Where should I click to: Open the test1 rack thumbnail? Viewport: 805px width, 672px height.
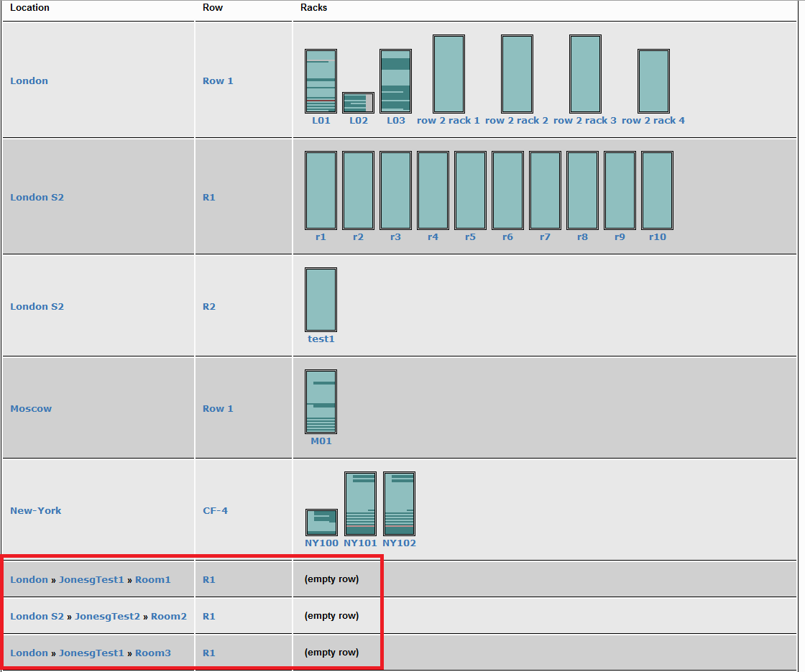coord(321,300)
